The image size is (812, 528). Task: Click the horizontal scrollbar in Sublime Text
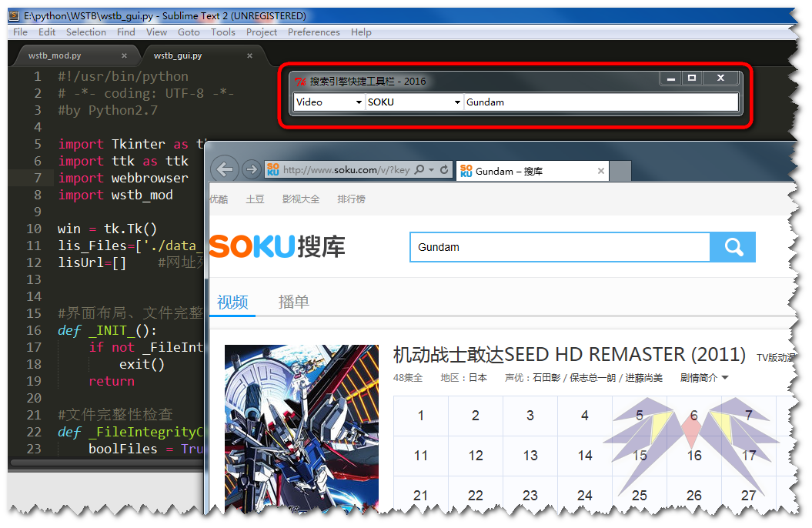(108, 463)
